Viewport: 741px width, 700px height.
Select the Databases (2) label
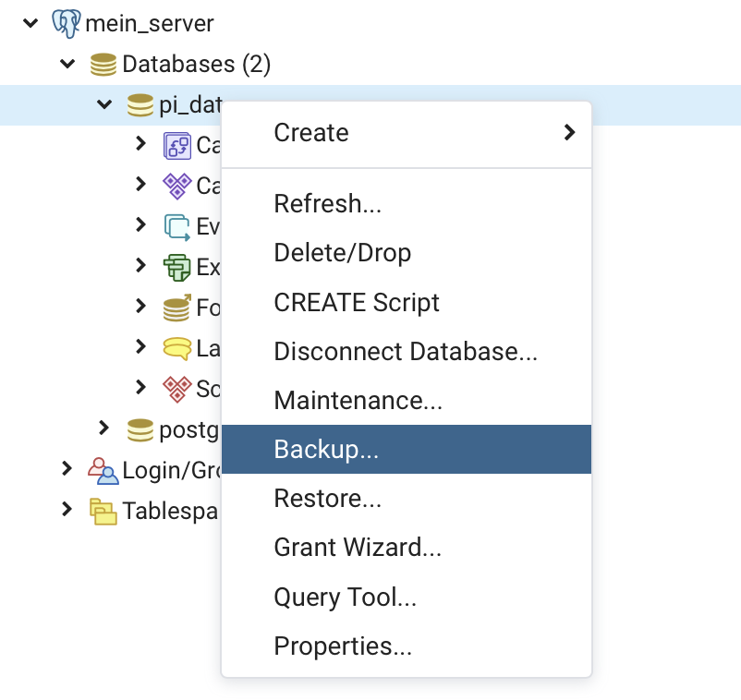(196, 65)
